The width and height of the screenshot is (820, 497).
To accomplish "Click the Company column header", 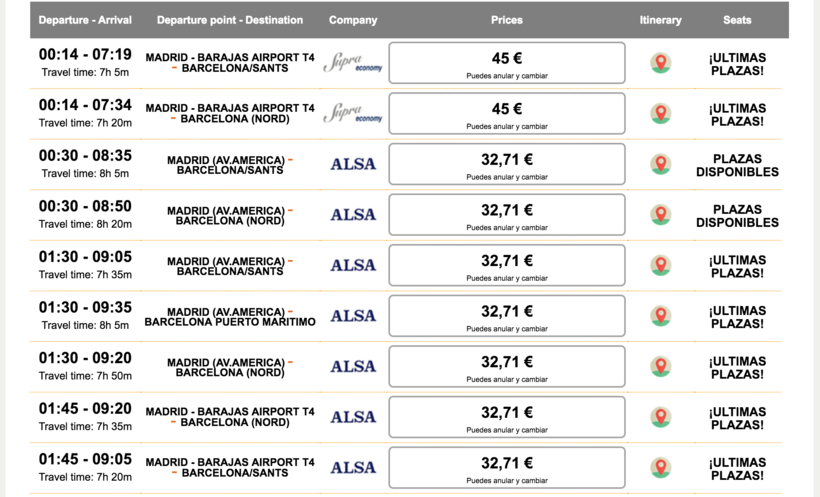I will tap(353, 20).
